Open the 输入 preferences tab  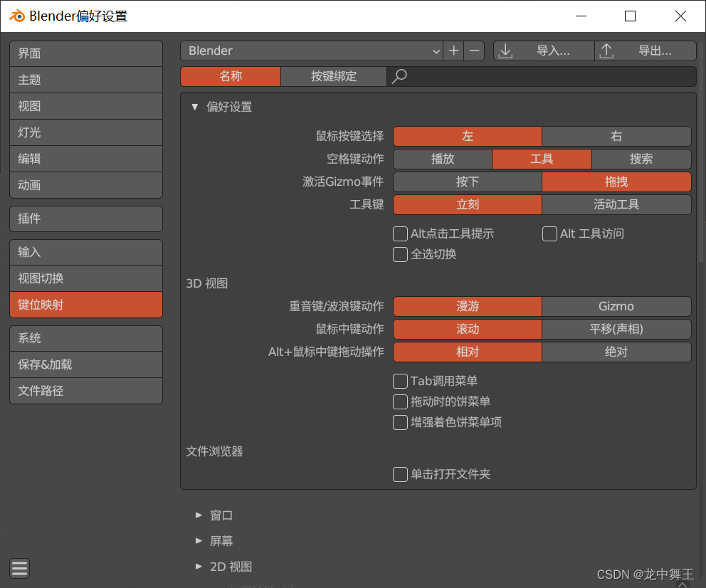[x=86, y=252]
